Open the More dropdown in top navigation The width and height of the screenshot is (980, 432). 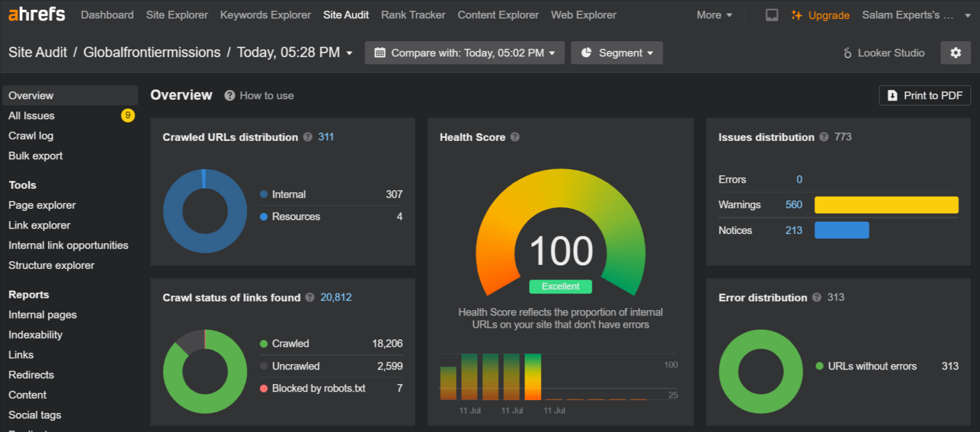pyautogui.click(x=714, y=15)
